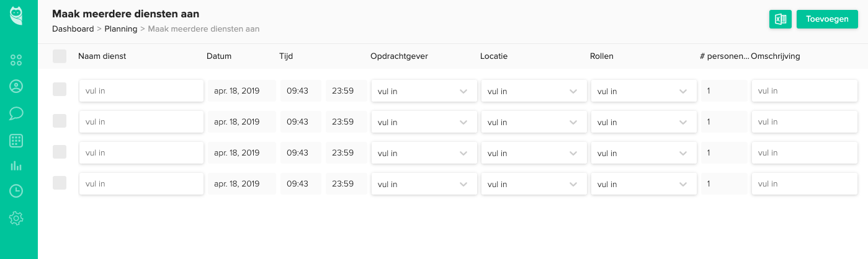The width and height of the screenshot is (868, 259).
Task: Open the settings gear icon in sidebar
Action: pos(16,218)
